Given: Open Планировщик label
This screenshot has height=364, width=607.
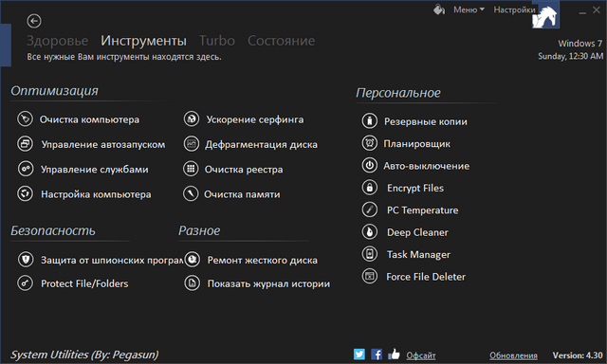Looking at the screenshot, I should pyautogui.click(x=417, y=144).
